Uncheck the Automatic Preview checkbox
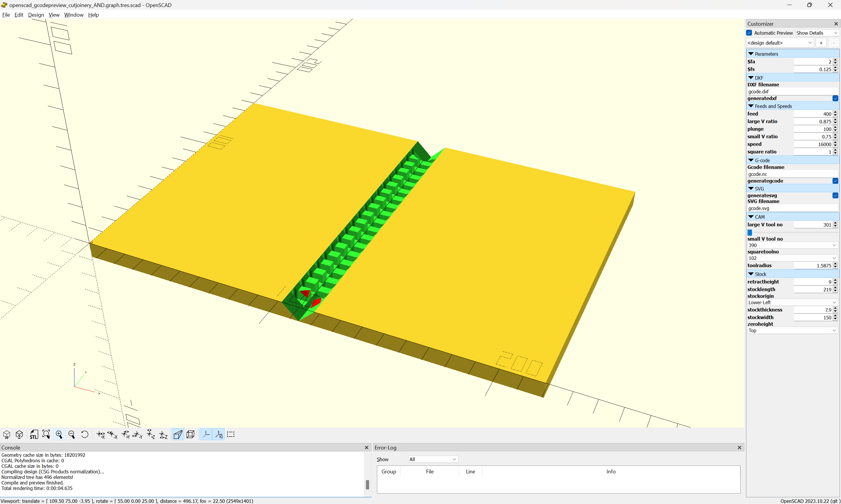Viewport: 841px width, 504px height. point(749,33)
